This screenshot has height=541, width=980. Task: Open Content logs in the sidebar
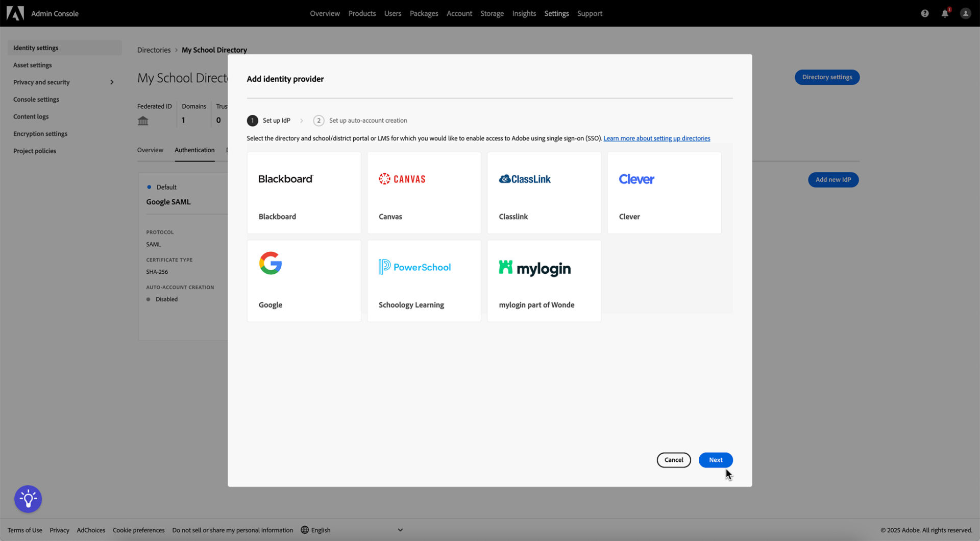[x=31, y=117]
